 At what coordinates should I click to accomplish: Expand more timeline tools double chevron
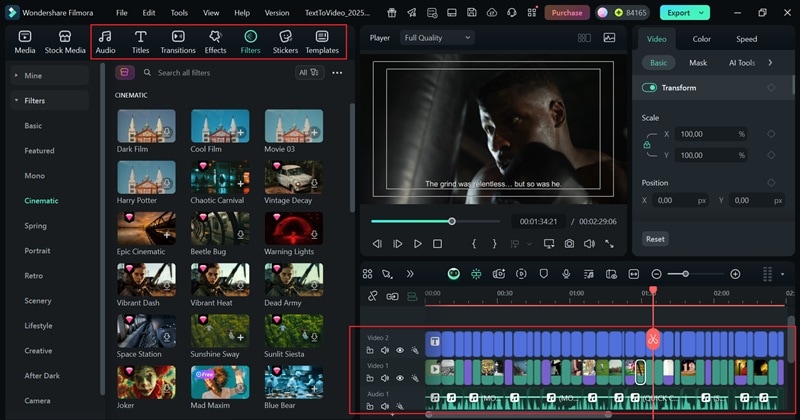point(410,274)
